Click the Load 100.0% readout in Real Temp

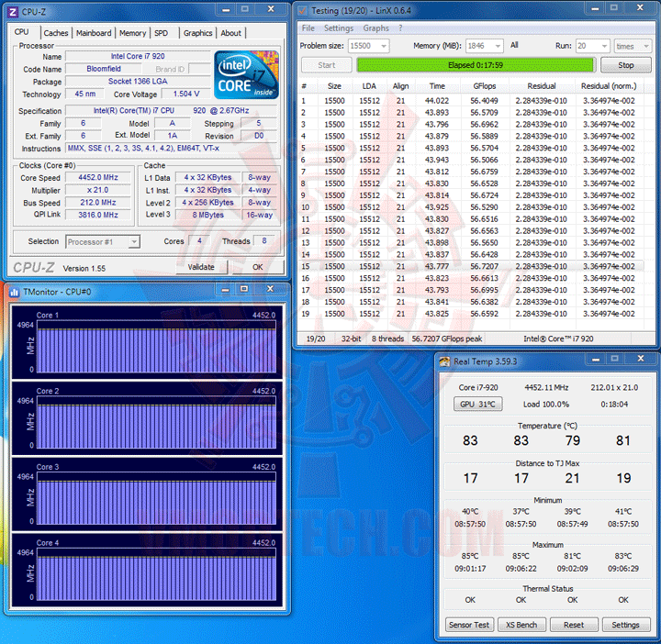(x=546, y=405)
